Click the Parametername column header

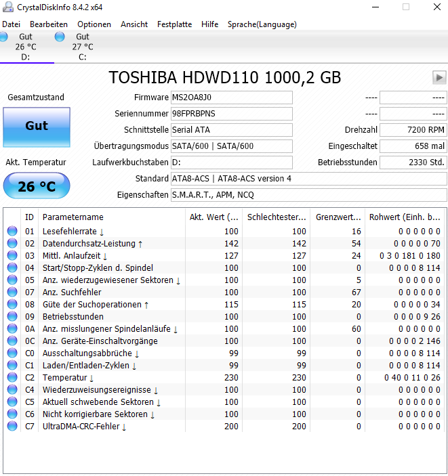tap(112, 217)
